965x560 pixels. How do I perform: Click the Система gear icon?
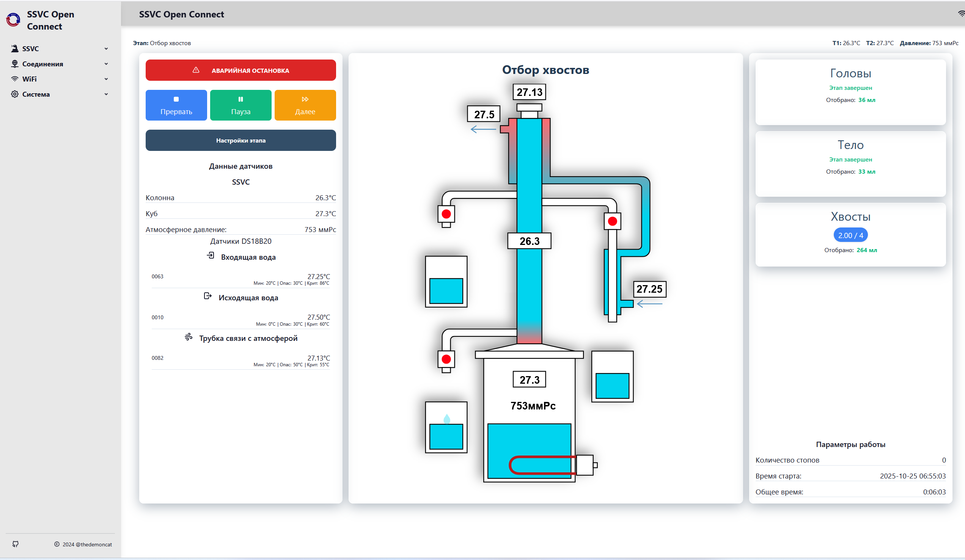point(14,94)
